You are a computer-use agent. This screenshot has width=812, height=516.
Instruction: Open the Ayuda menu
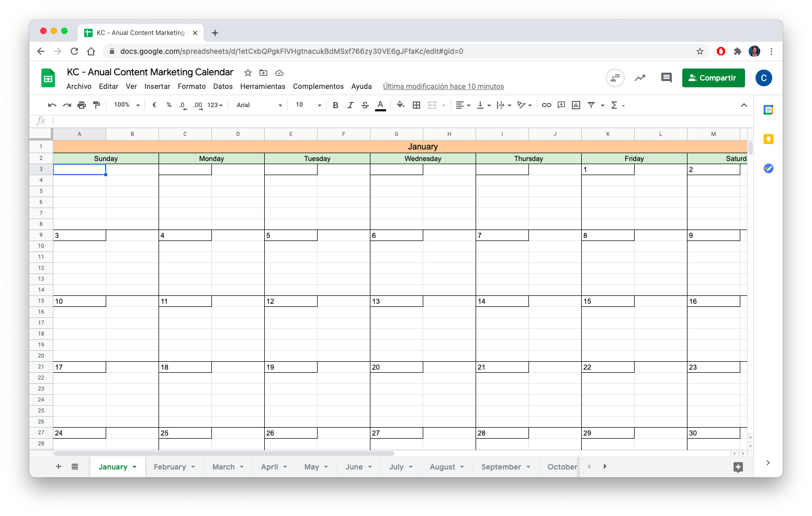(362, 86)
